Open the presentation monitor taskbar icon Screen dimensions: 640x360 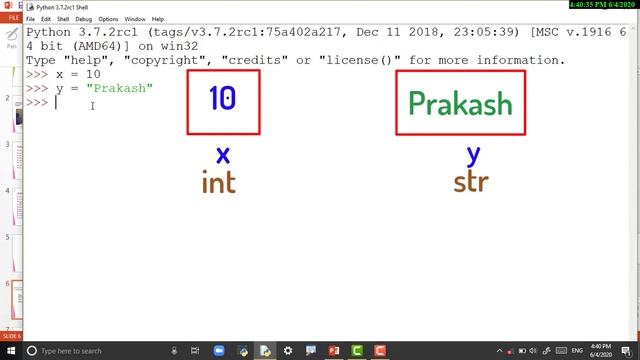point(311,351)
